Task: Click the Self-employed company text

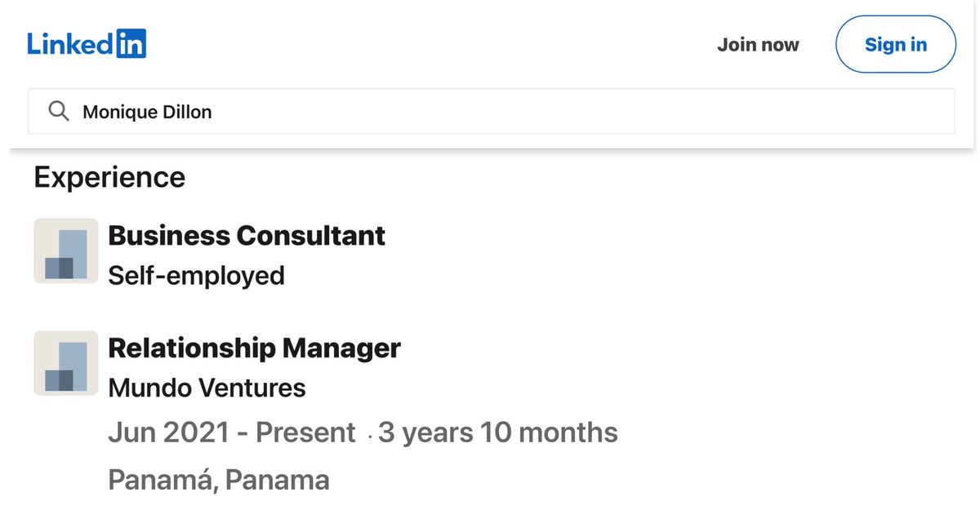Action: [196, 275]
